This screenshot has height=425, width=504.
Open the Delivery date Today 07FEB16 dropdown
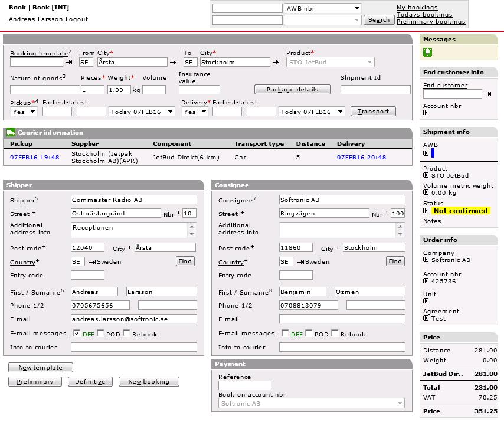tap(312, 112)
